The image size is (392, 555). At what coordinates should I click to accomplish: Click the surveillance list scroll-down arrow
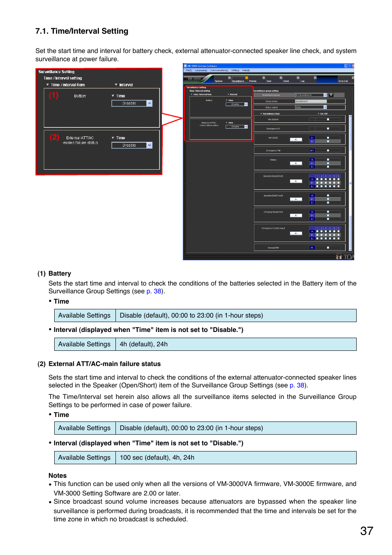[350, 249]
